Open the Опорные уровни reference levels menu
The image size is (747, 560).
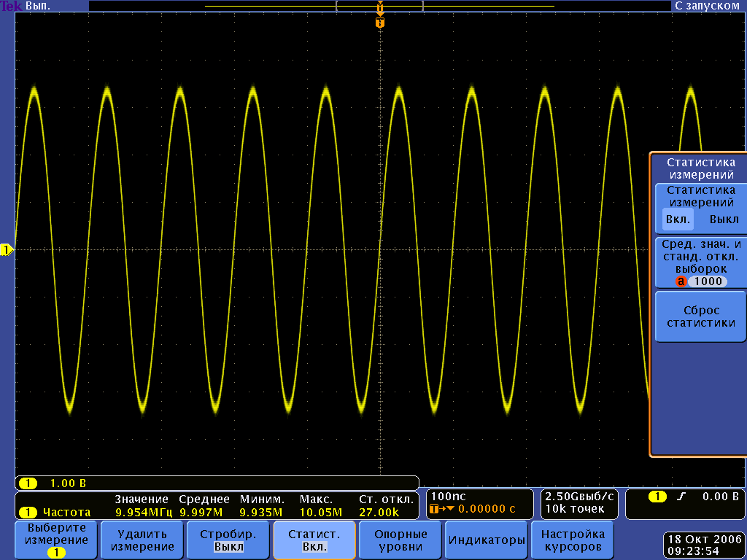[x=400, y=540]
